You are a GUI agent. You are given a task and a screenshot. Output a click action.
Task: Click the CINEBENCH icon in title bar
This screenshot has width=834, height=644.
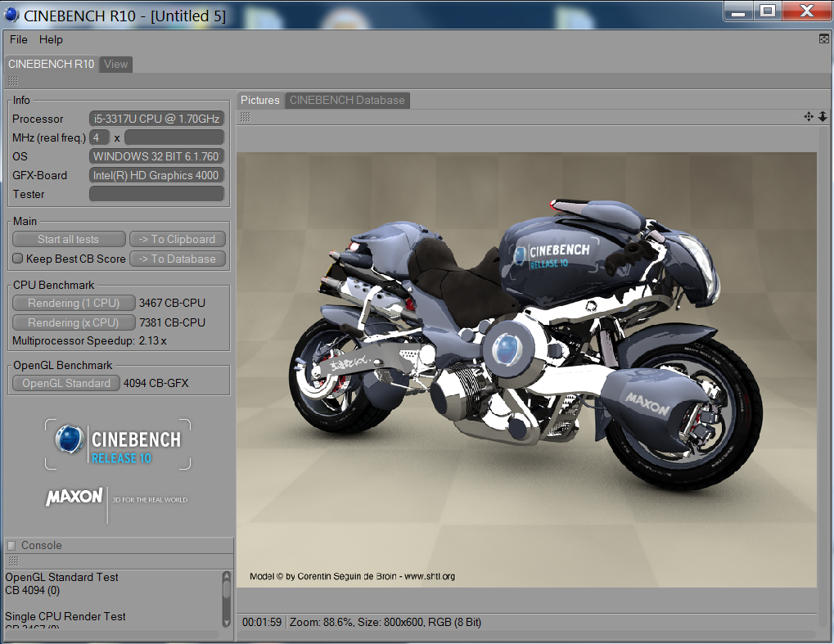(x=11, y=15)
